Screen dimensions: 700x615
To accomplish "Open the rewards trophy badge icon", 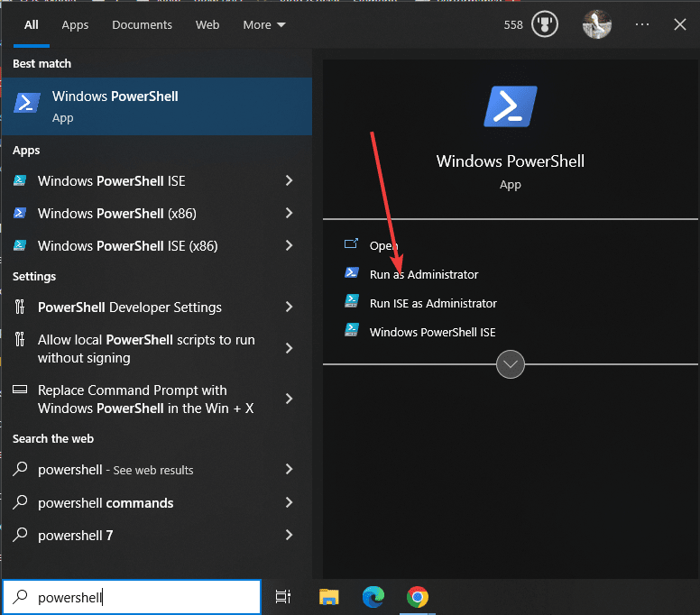I will click(545, 24).
